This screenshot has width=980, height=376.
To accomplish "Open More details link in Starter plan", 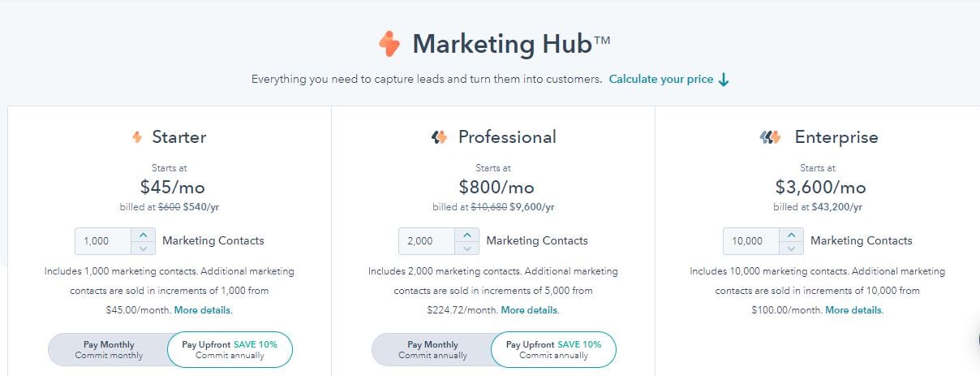I will click(x=202, y=310).
